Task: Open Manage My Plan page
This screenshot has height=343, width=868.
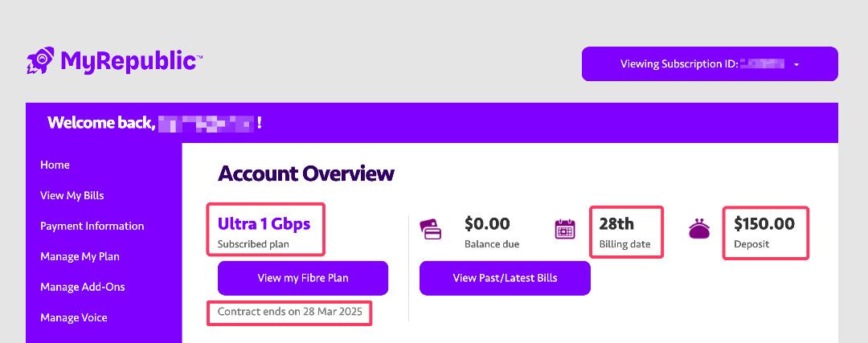Action: click(x=80, y=257)
